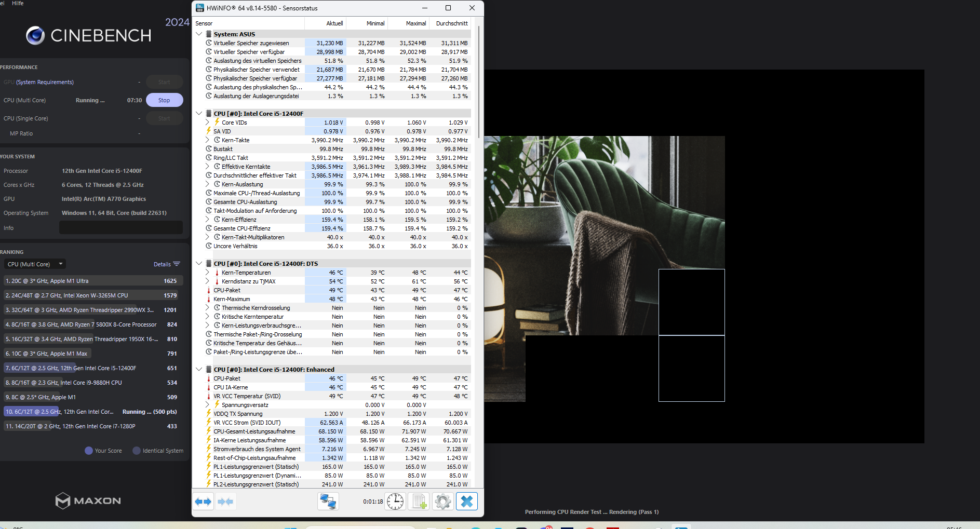Expand the Spannungsversatz row
This screenshot has height=529, width=980.
(207, 405)
